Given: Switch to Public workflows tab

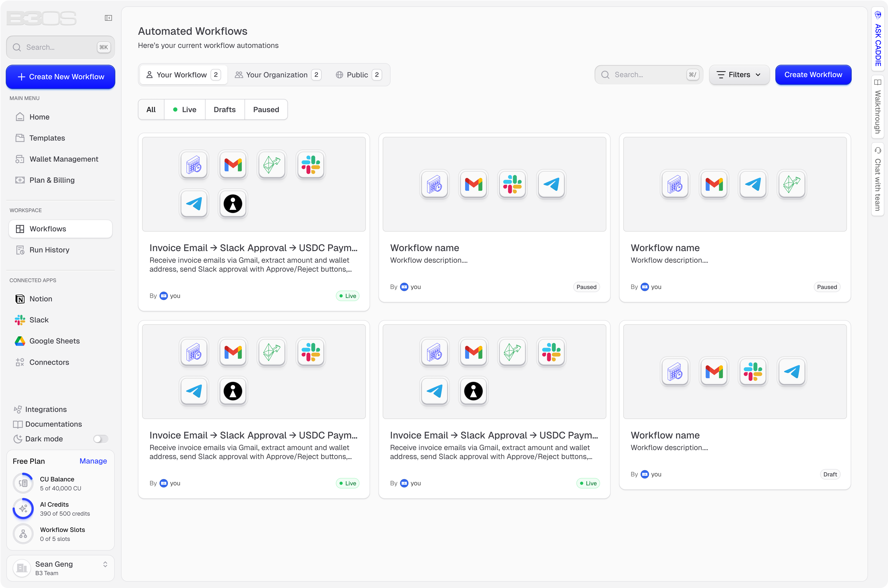Looking at the screenshot, I should (357, 75).
